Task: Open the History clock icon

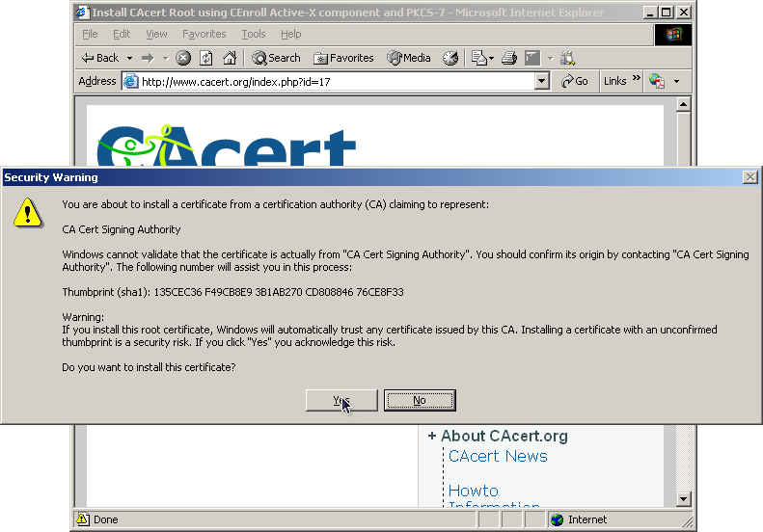Action: 450,59
